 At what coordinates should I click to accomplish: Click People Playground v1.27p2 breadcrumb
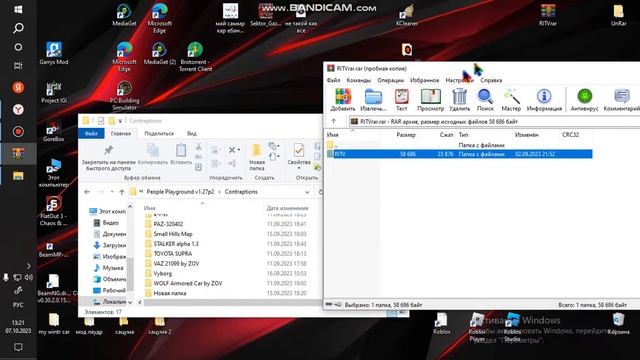point(180,192)
